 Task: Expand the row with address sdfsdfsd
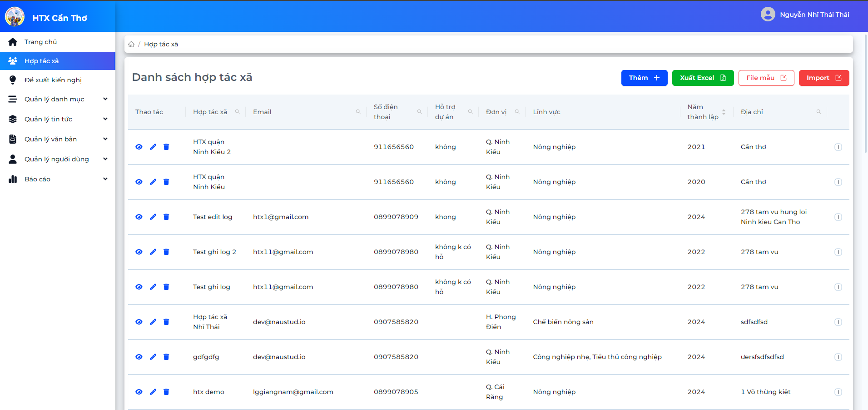pos(838,322)
